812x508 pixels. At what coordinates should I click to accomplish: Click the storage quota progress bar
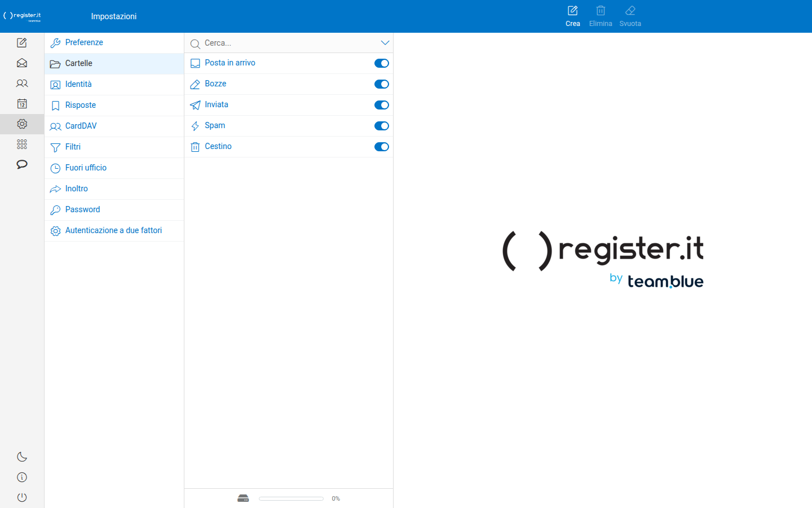(x=291, y=498)
